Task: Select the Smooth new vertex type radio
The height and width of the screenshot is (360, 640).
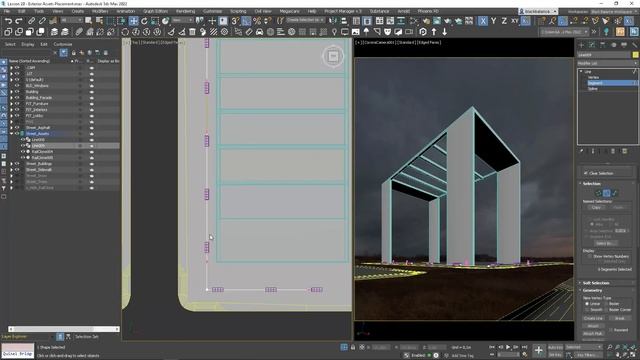Action: pyautogui.click(x=587, y=310)
